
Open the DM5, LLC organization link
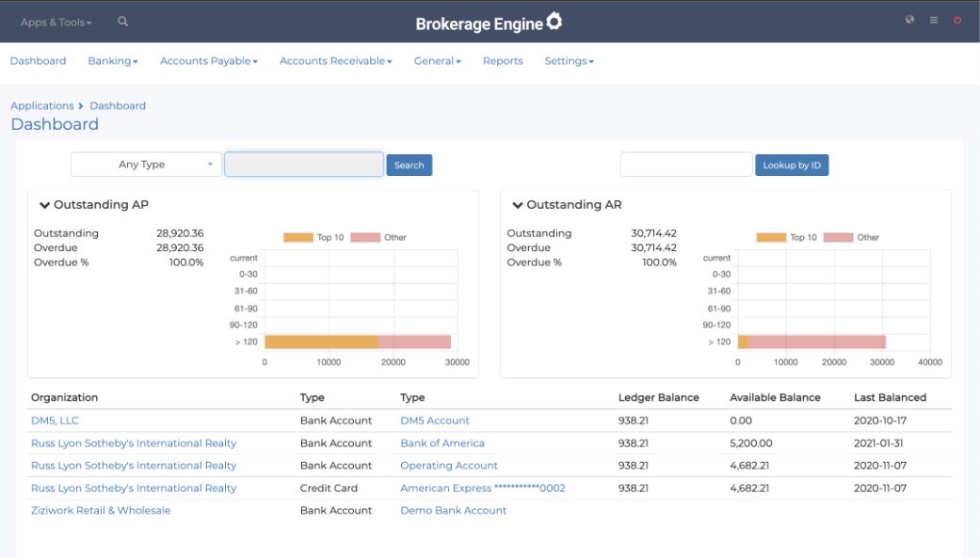55,421
